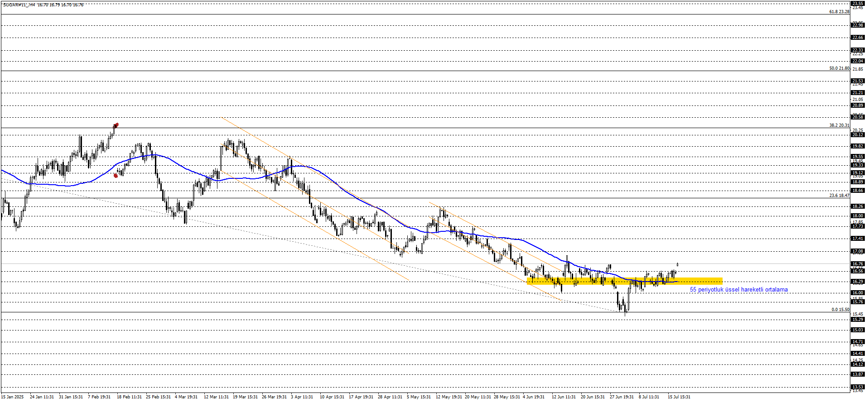Click the "8 Jul 11:31" time axis label
The width and height of the screenshot is (868, 402).
tap(649, 397)
